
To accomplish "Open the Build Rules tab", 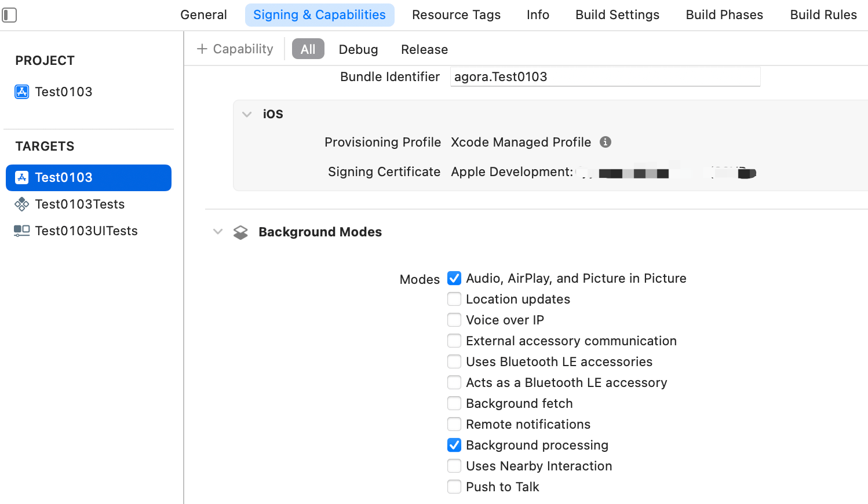I will coord(823,15).
